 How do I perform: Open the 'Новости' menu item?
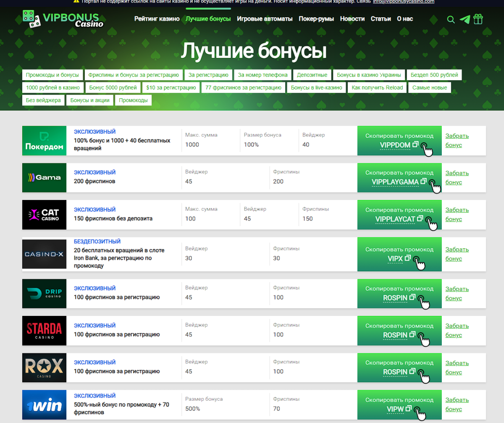352,19
